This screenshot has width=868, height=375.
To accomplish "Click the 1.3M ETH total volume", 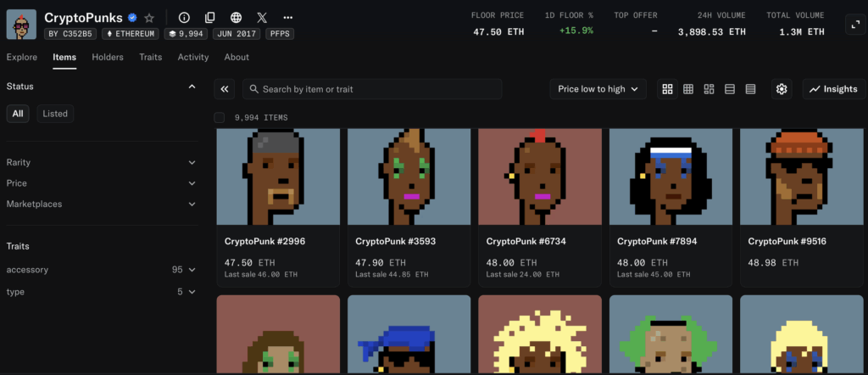I will pos(802,32).
